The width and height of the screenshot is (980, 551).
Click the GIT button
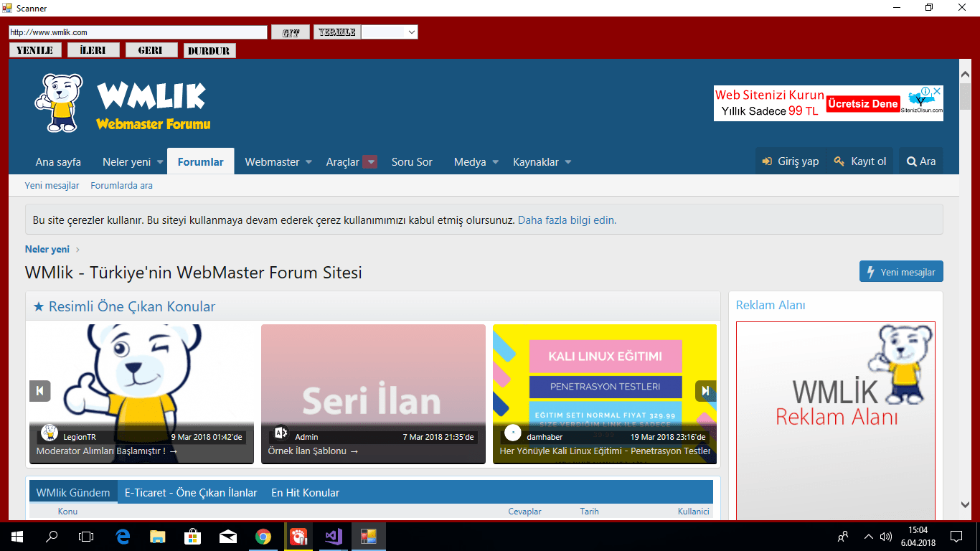[x=291, y=32]
